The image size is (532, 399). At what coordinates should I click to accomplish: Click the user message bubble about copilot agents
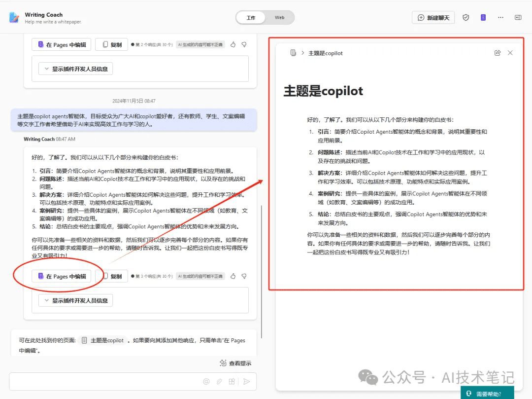[x=133, y=120]
